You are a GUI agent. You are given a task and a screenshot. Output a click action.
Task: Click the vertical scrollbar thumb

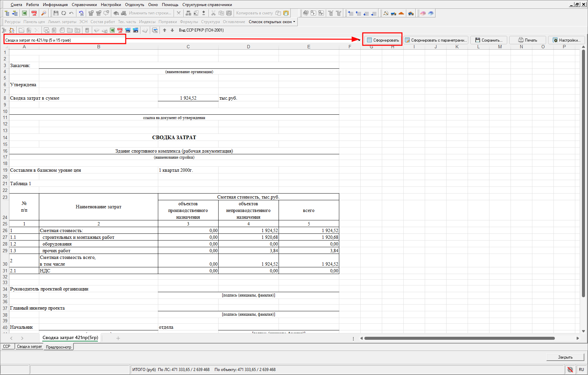click(x=583, y=173)
